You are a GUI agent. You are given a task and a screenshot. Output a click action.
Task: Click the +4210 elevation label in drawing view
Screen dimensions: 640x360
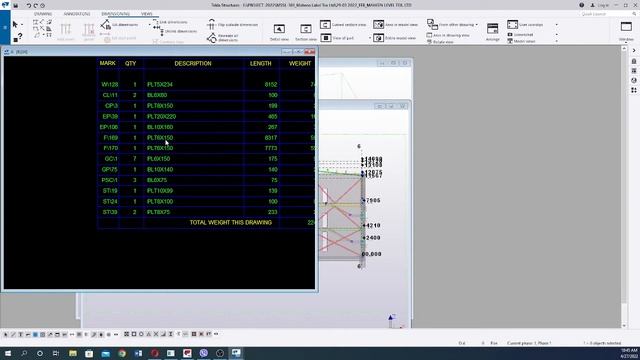371,225
